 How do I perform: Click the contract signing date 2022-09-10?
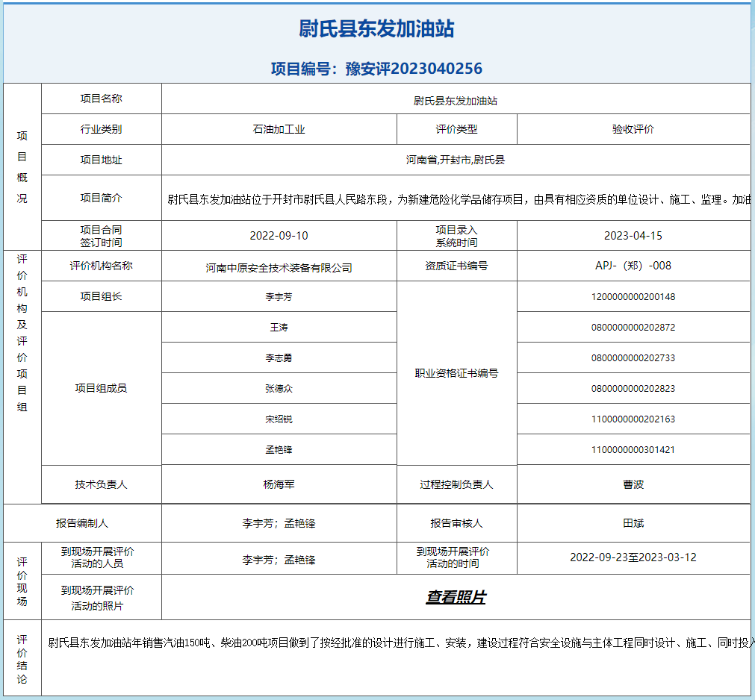279,236
